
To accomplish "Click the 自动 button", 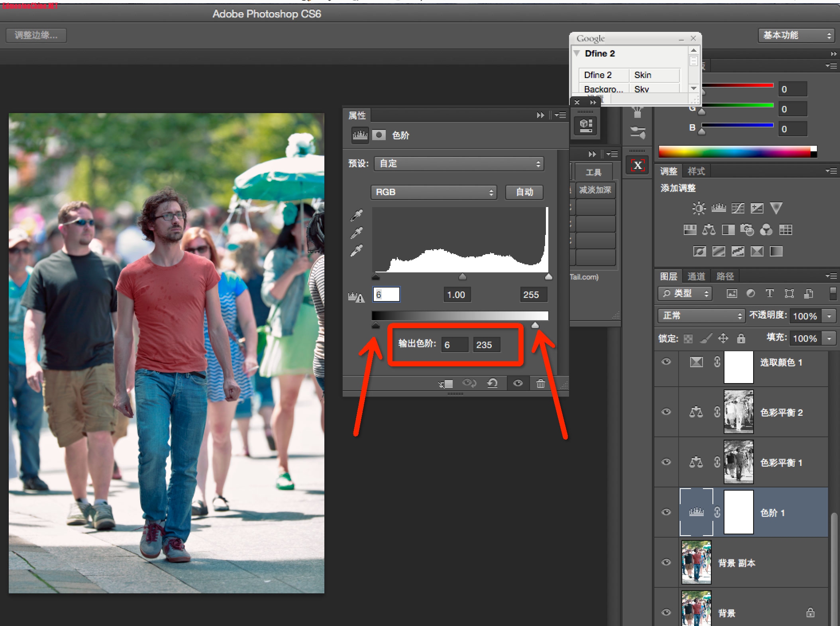I will point(524,192).
